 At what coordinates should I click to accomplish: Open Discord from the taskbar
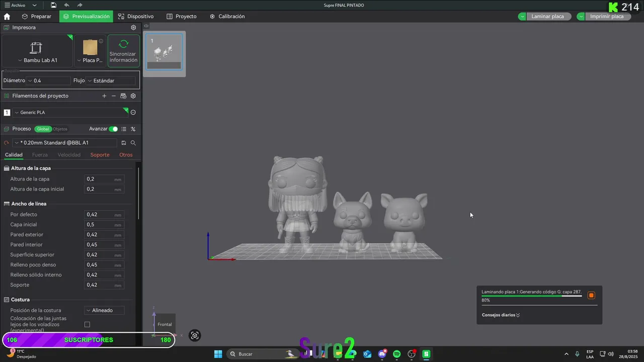click(x=382, y=354)
